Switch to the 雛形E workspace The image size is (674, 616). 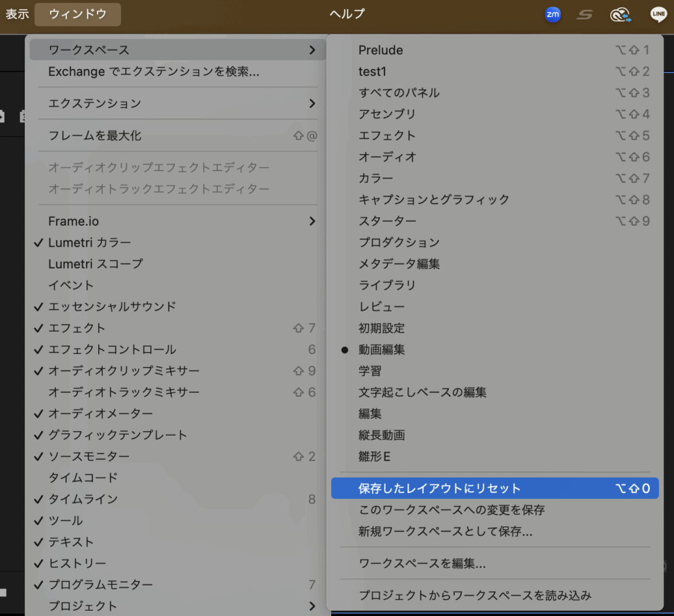[x=495, y=456]
